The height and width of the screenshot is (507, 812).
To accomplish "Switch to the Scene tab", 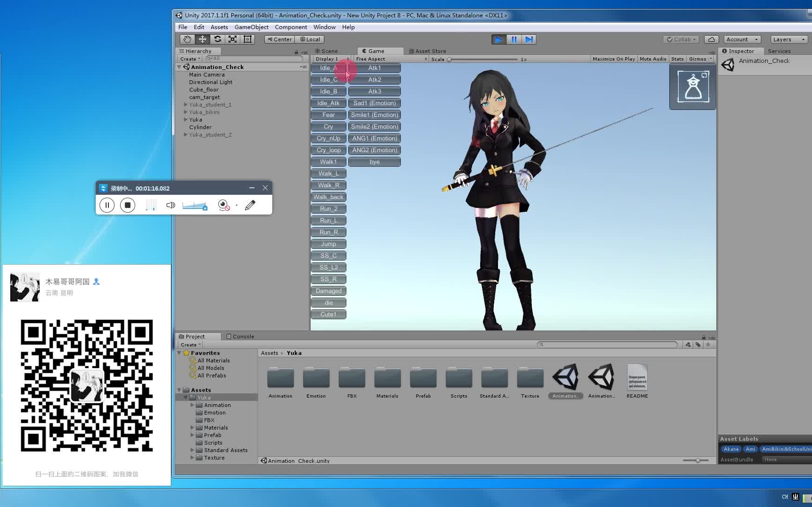I will pyautogui.click(x=329, y=51).
